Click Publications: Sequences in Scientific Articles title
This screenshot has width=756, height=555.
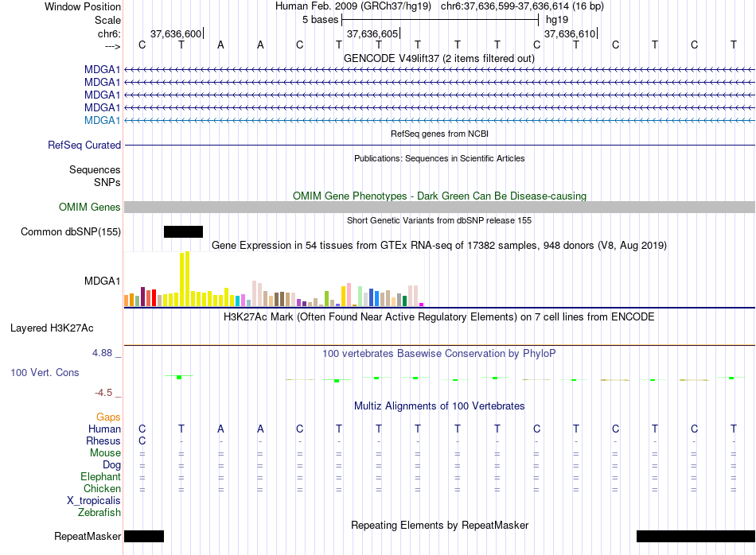point(439,158)
